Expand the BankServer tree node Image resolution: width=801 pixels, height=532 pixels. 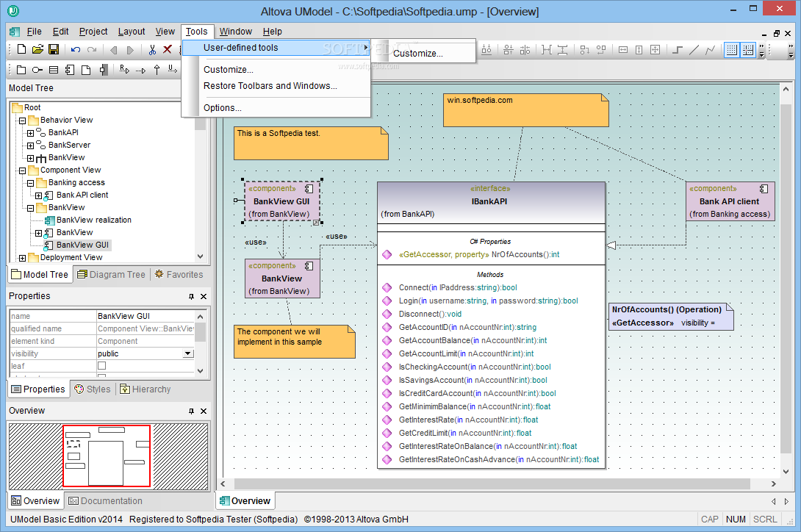31,145
